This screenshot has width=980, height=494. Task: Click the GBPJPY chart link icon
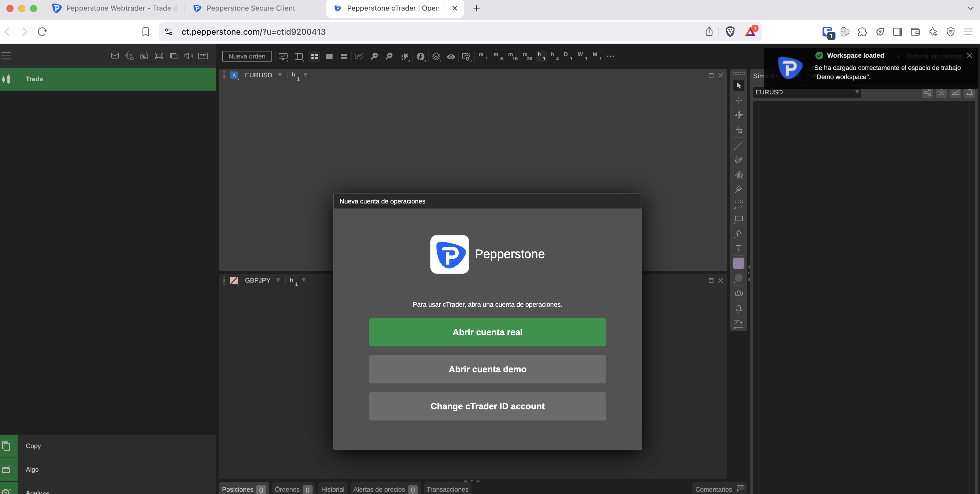point(234,281)
